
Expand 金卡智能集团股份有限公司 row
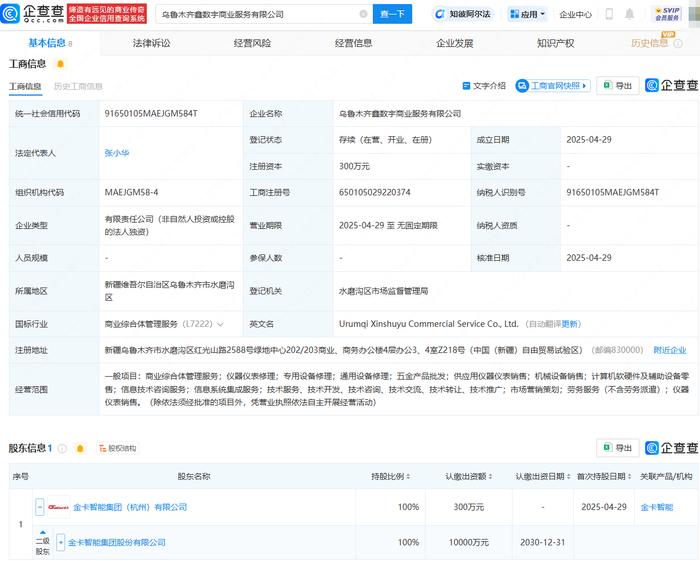tap(61, 543)
